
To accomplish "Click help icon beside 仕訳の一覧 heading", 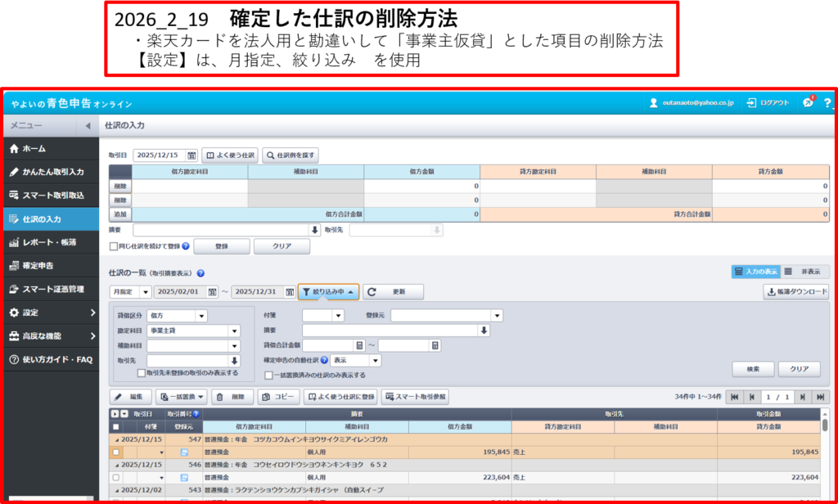I will [200, 273].
